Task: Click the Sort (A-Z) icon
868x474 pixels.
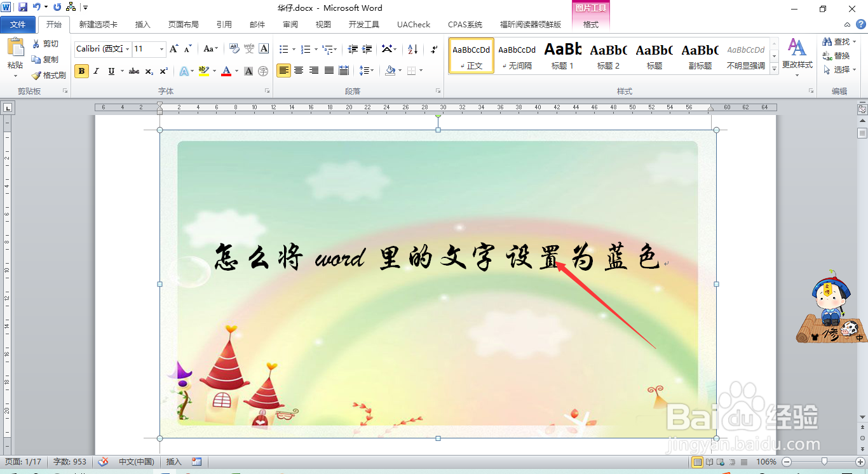Action: (413, 49)
